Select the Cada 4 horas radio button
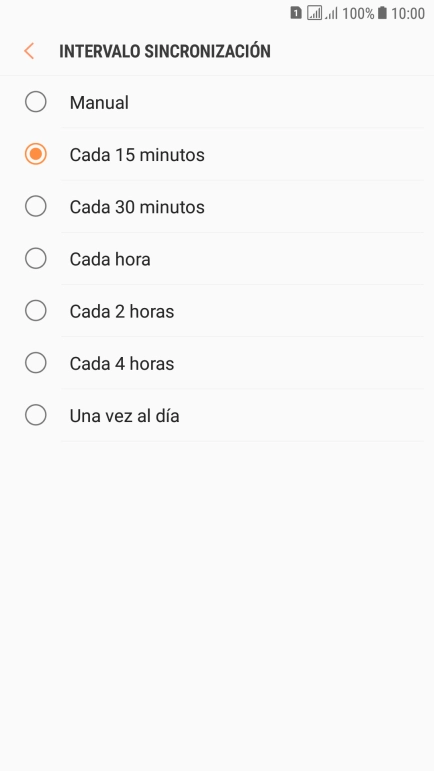 36,363
